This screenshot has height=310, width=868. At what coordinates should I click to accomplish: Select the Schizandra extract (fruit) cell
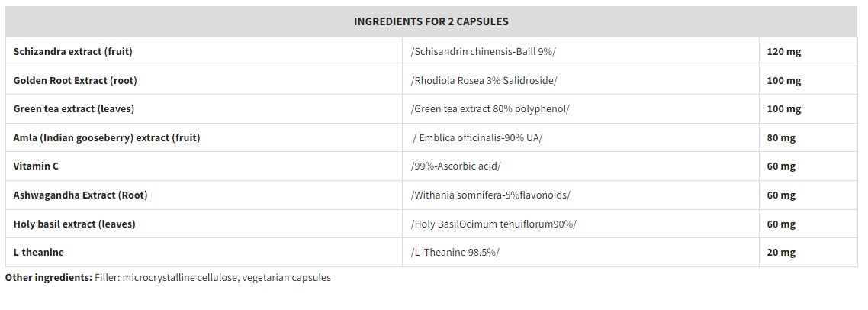[73, 52]
